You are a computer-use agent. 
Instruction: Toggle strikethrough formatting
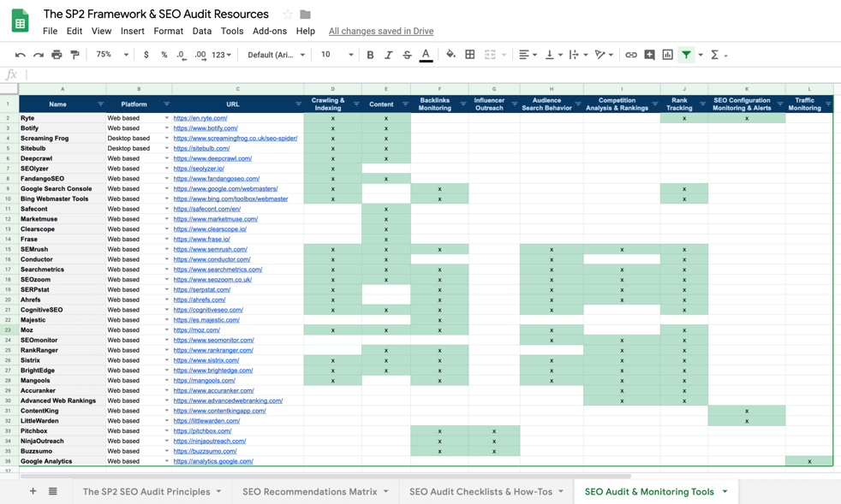point(407,55)
